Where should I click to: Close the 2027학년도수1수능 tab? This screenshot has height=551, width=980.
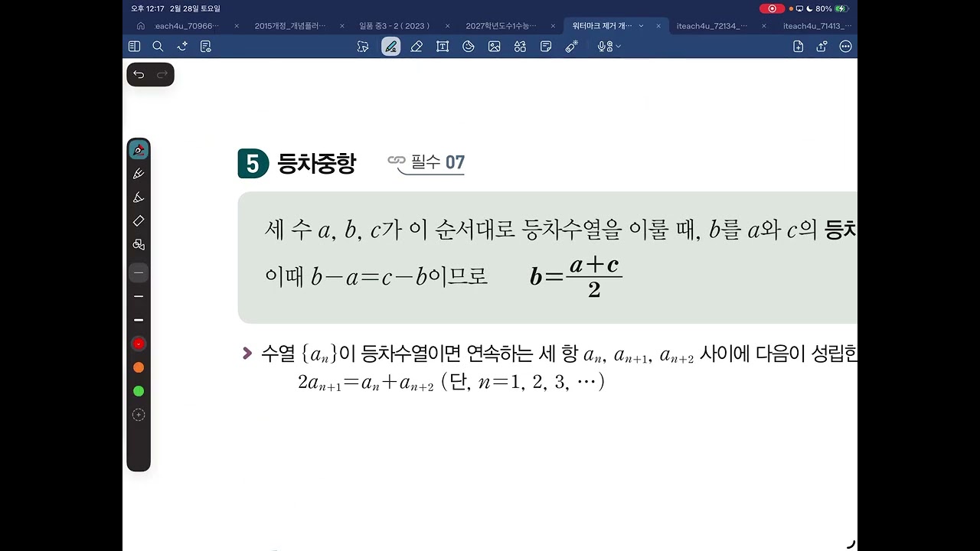553,26
